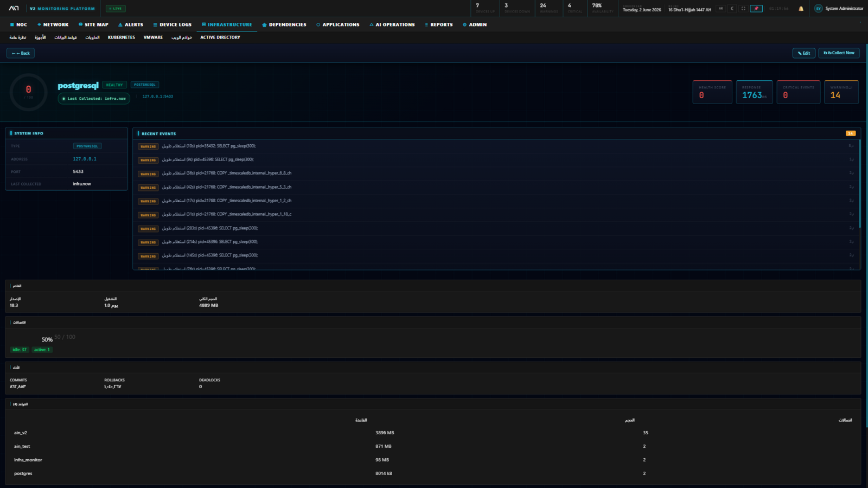The height and width of the screenshot is (488, 868).
Task: Toggle the AR language button
Action: tap(720, 9)
